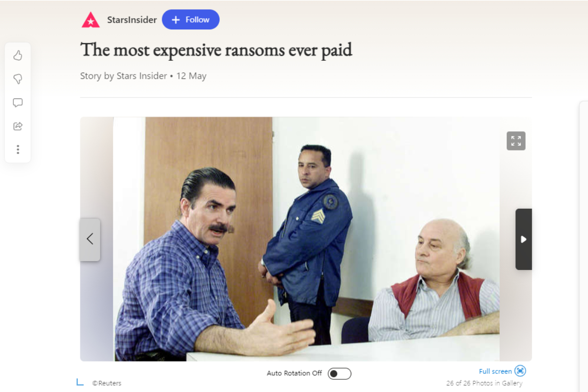Click the gallery photo of the men
The width and height of the screenshot is (588, 392).
click(x=306, y=239)
